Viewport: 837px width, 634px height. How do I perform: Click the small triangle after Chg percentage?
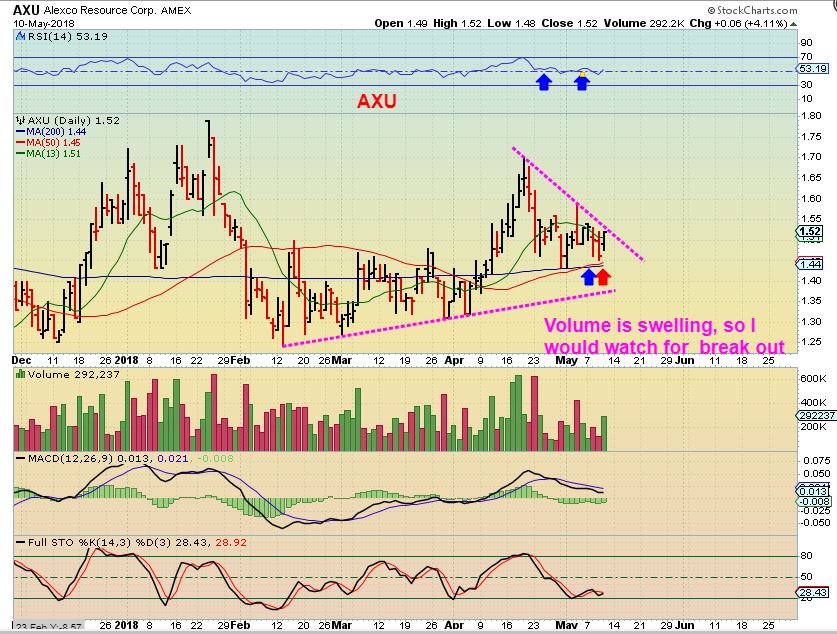pyautogui.click(x=794, y=24)
